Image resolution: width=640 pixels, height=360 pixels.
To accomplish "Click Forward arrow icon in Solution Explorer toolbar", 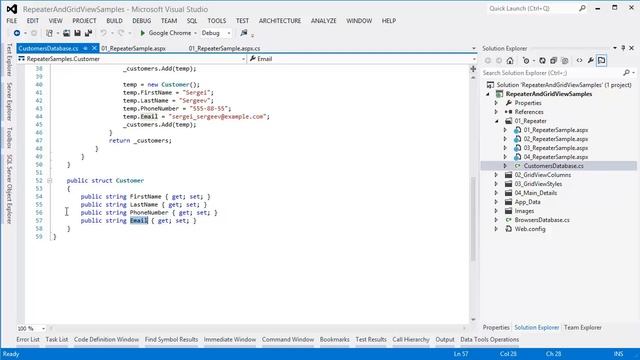I will (499, 60).
